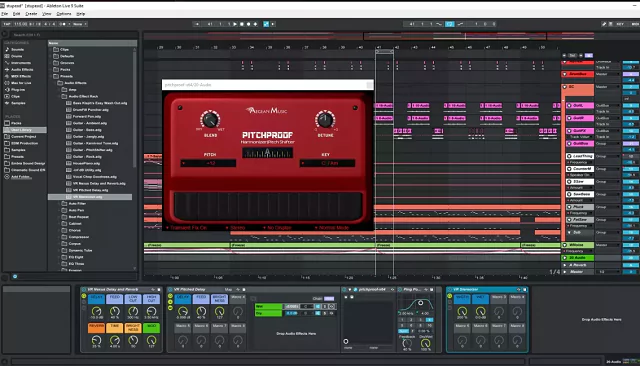Unfold the A Reverb return track

565,265
